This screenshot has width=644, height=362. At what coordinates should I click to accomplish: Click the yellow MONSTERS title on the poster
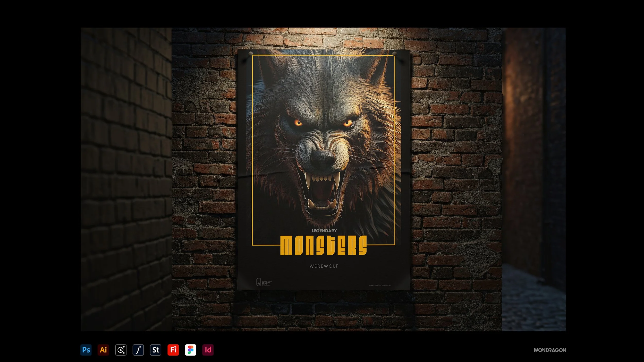[x=324, y=245]
